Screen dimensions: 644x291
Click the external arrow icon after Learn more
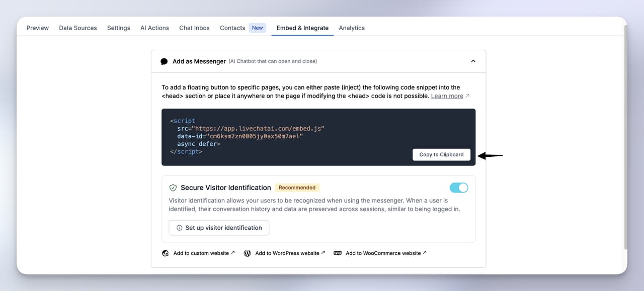coord(467,95)
